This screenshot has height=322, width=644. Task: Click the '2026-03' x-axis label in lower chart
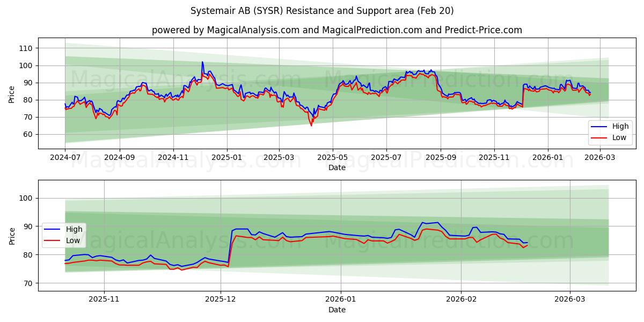(x=570, y=301)
